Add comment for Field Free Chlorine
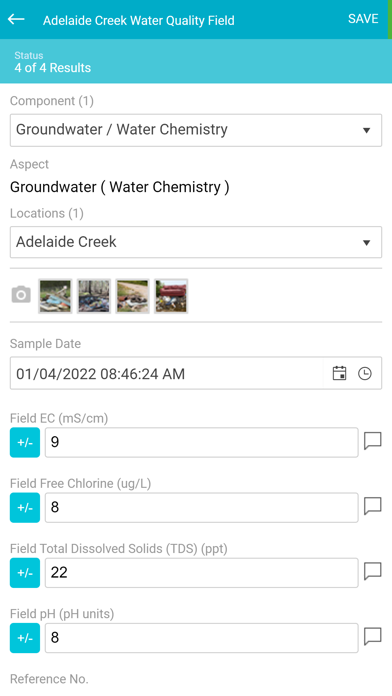 [372, 506]
